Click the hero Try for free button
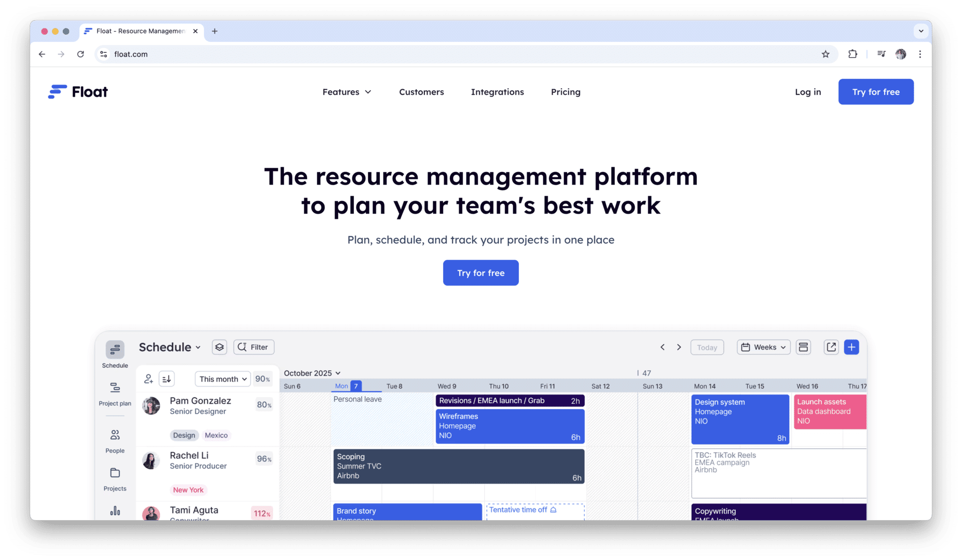The image size is (962, 560). [x=480, y=273]
